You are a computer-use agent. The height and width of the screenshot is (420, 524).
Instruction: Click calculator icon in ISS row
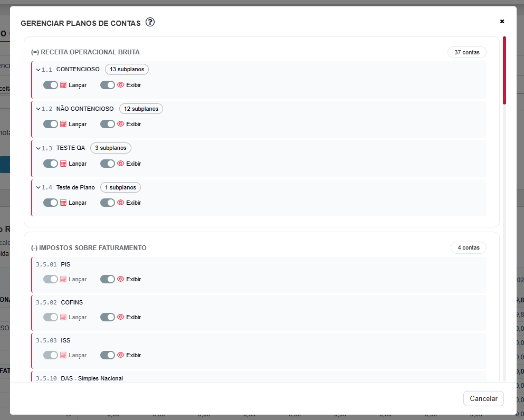click(63, 355)
